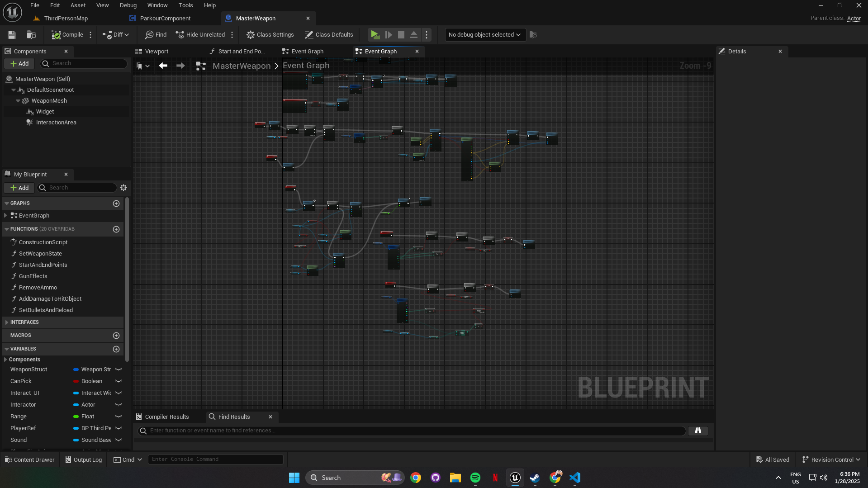
Task: Open Class Defaults
Action: pos(329,35)
